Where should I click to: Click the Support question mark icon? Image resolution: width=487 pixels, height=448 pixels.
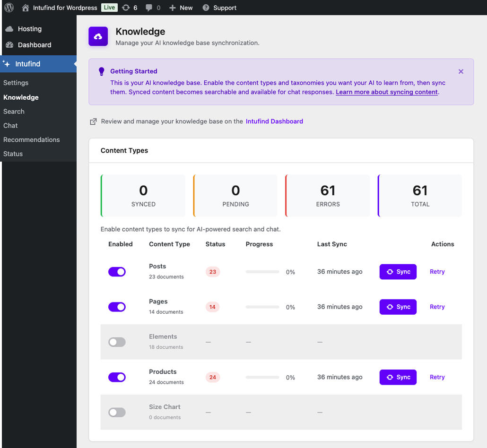pos(206,8)
